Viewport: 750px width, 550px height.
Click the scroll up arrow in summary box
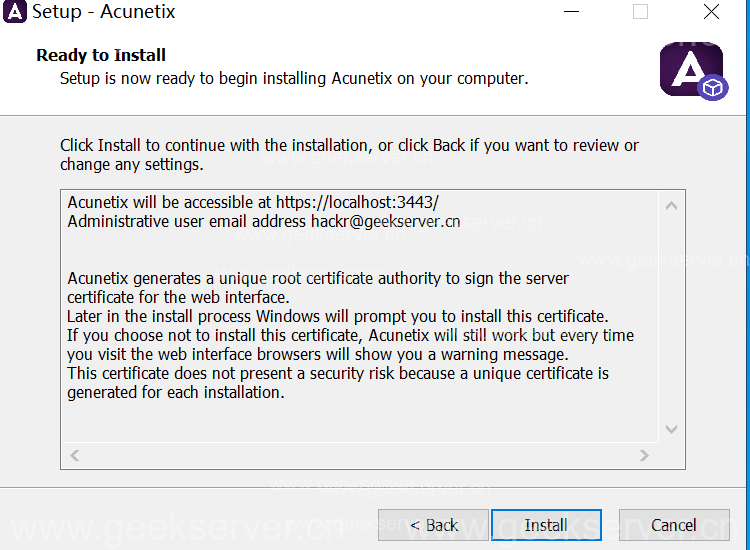(671, 206)
